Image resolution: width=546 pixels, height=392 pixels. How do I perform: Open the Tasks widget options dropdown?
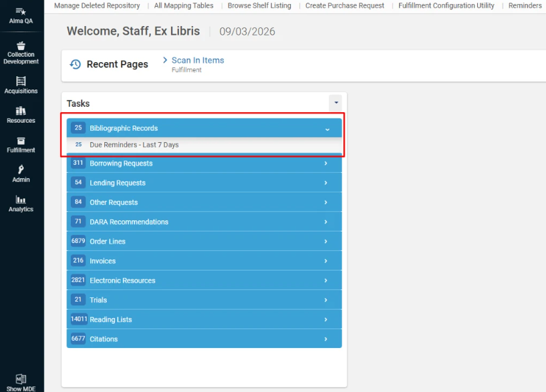[x=335, y=103]
